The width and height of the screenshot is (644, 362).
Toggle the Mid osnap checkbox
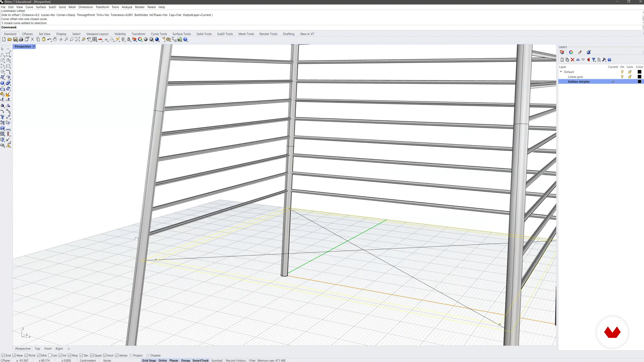[x=39, y=355]
